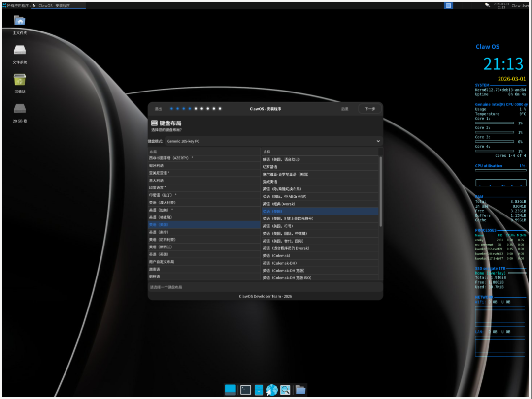Screen dimensions: 532x399
Task: Select variant 塞尔维亚-克罗地亚语 (美国)
Action: click(320, 174)
